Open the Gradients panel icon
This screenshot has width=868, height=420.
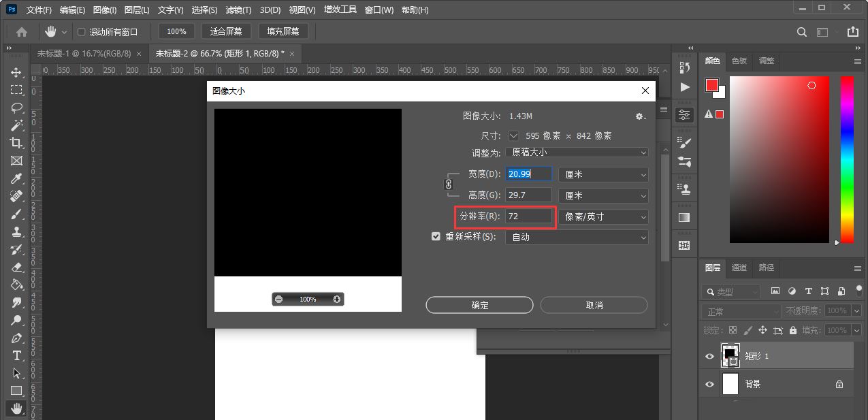[x=685, y=217]
